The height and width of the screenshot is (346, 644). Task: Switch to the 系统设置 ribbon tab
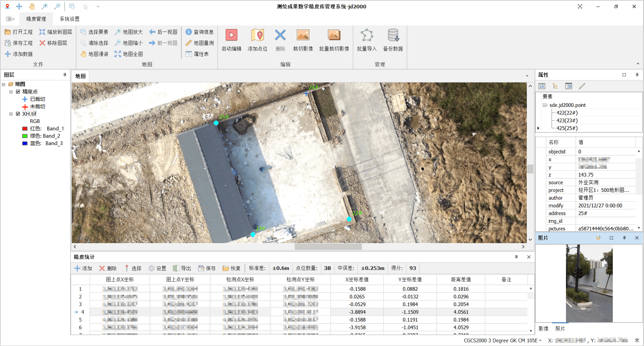(69, 19)
